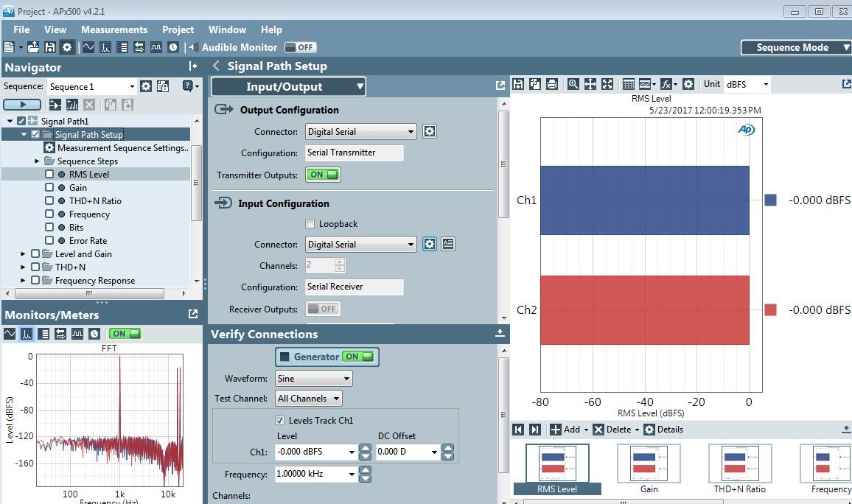Image resolution: width=852 pixels, height=504 pixels.
Task: Click Ch1 blue color swatch in legend
Action: point(770,200)
